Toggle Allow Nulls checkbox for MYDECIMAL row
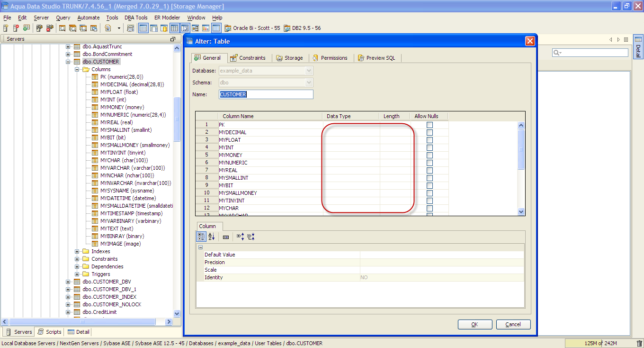The width and height of the screenshot is (644, 348). (429, 132)
